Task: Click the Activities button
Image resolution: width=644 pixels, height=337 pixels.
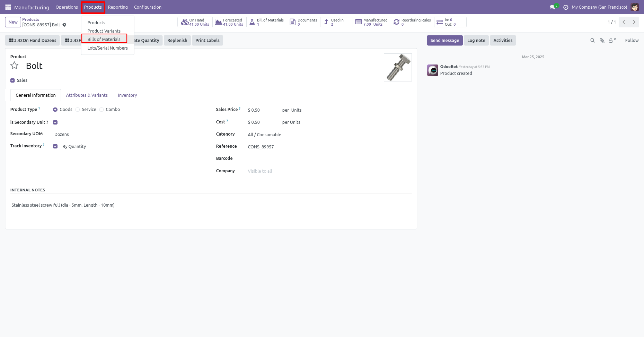Action: pyautogui.click(x=503, y=40)
